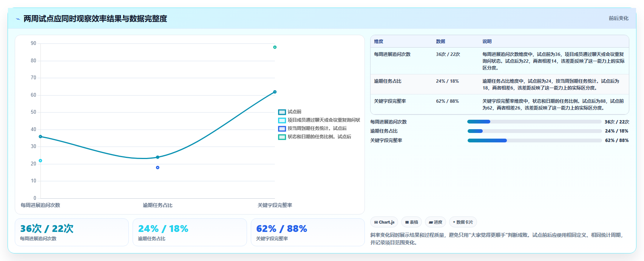Click the line point at 24 for 逾期任务占比
The width and height of the screenshot is (644, 261).
click(x=158, y=157)
